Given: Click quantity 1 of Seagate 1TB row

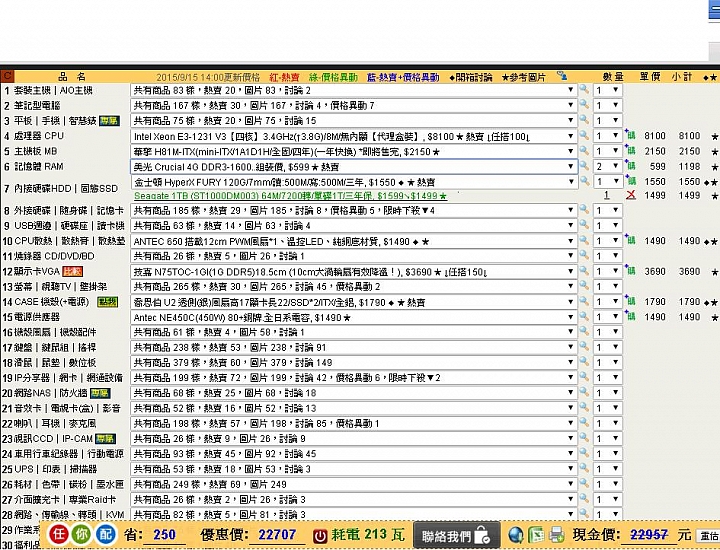Looking at the screenshot, I should [607, 195].
